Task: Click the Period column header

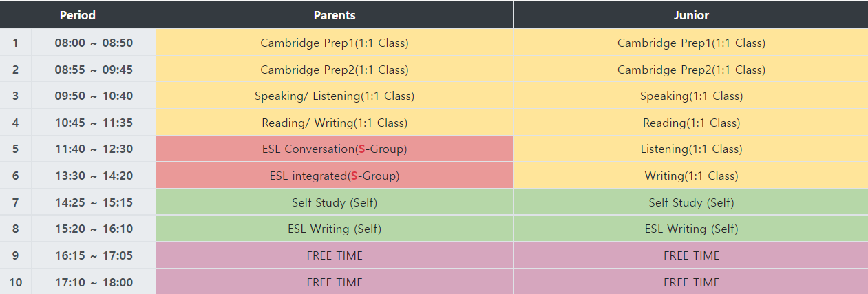Action: (x=78, y=14)
